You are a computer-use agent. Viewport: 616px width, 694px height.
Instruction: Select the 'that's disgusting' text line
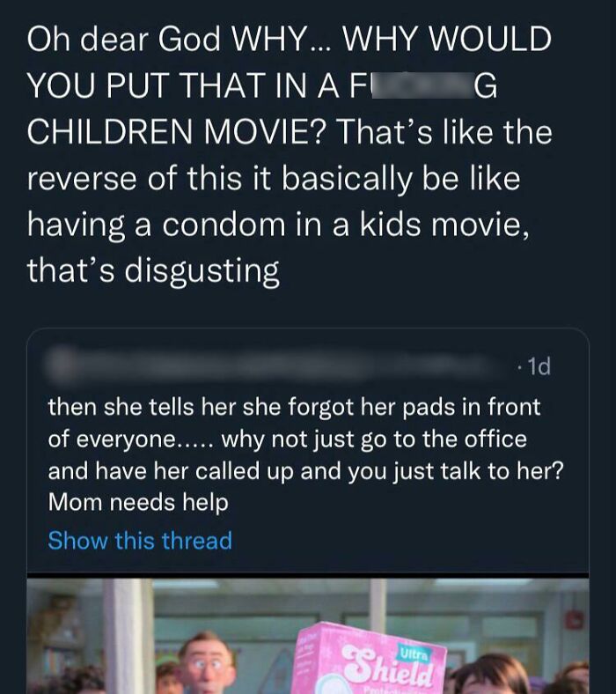pyautogui.click(x=153, y=270)
